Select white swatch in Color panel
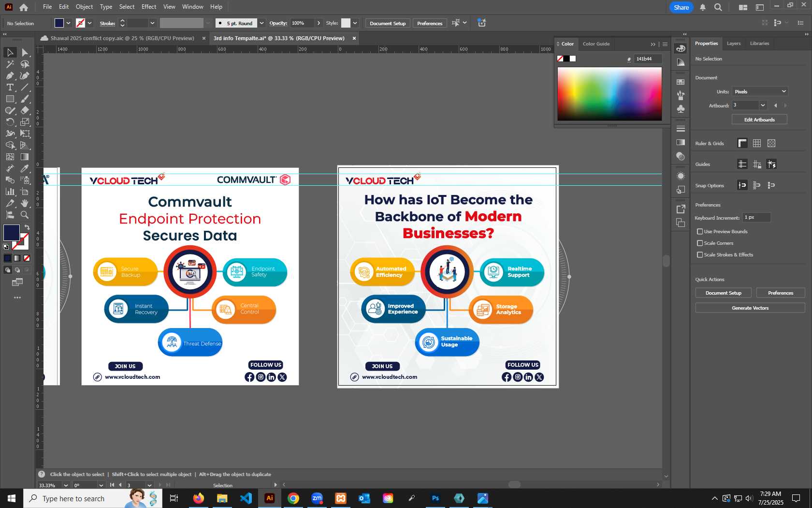Image resolution: width=812 pixels, height=508 pixels. 573,59
